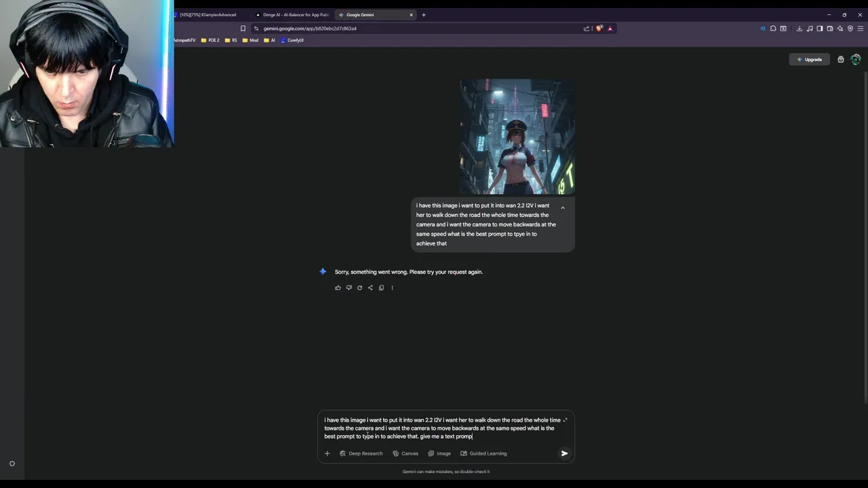This screenshot has height=488, width=868.
Task: Open the temporary chat icon near Upgrade
Action: 841,60
